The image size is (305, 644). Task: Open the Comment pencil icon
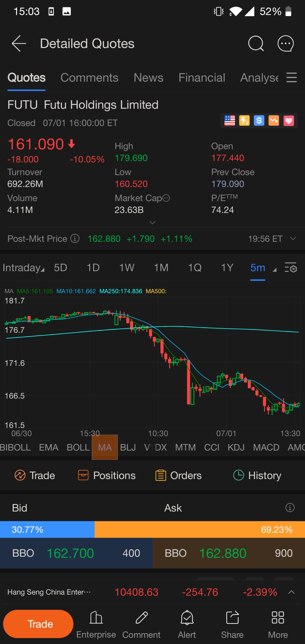(x=141, y=625)
